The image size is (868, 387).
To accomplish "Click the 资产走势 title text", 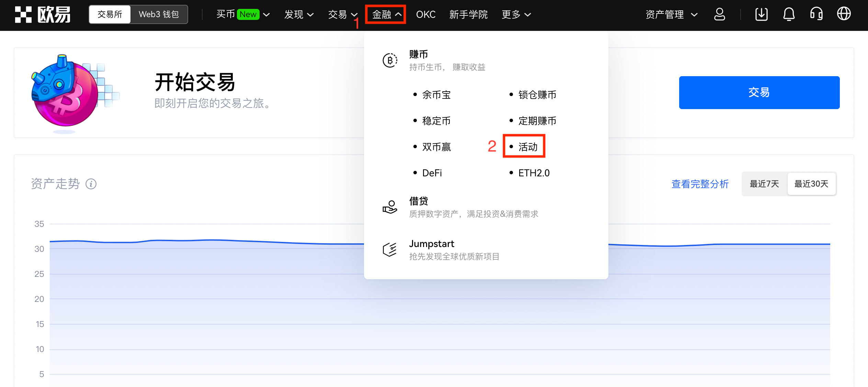I will pos(55,184).
